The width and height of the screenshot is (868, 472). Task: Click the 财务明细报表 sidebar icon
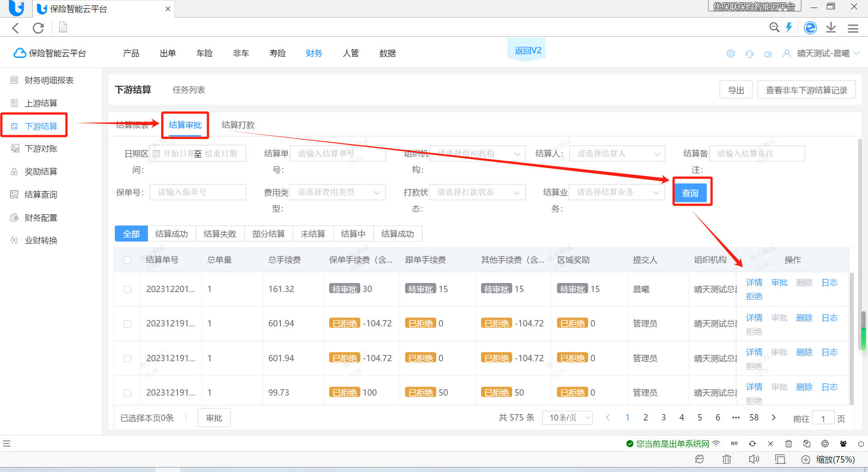[14, 80]
